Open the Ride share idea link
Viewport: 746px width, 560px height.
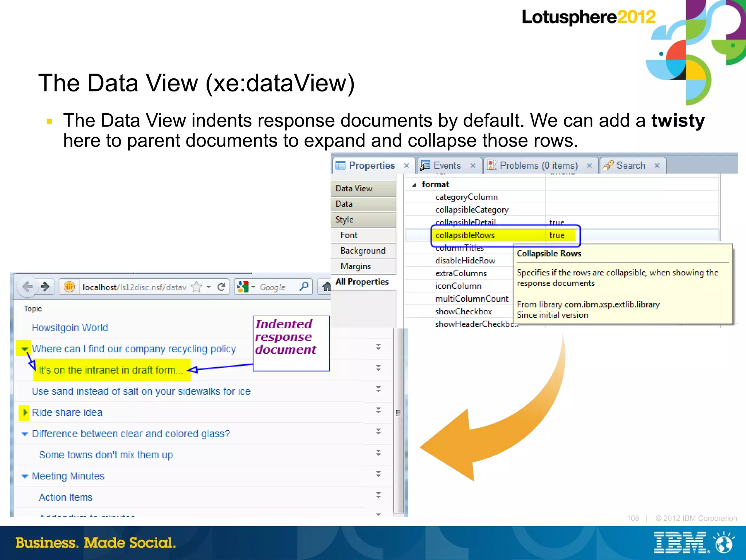pyautogui.click(x=67, y=412)
